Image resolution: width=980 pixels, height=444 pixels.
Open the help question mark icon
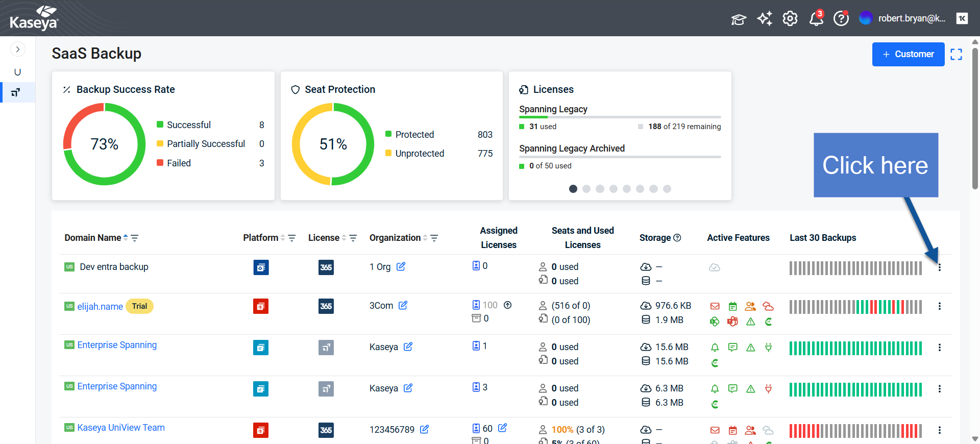click(841, 19)
